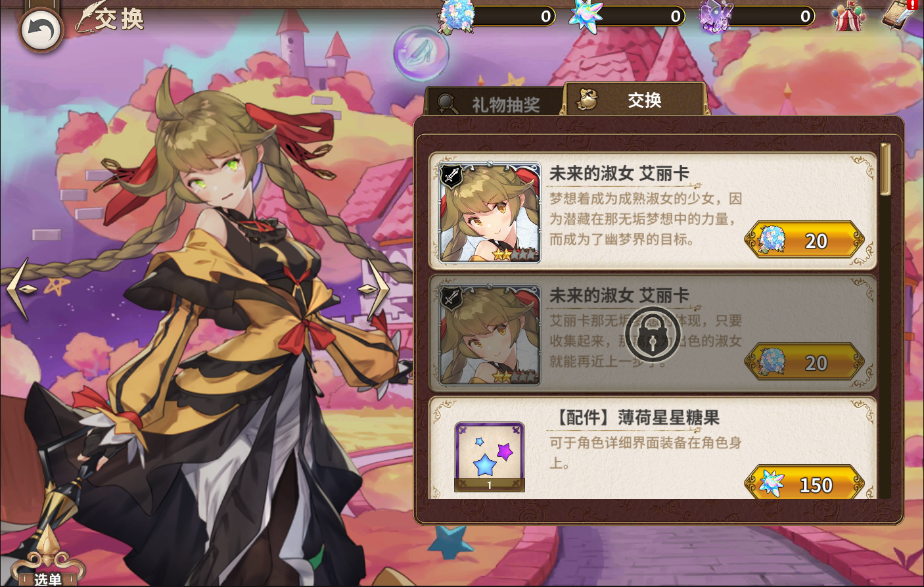Click the padlock on locked 艾丽卡 card

652,334
